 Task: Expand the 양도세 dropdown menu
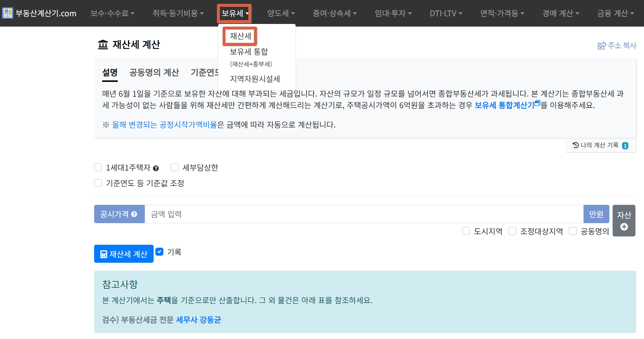click(x=281, y=13)
